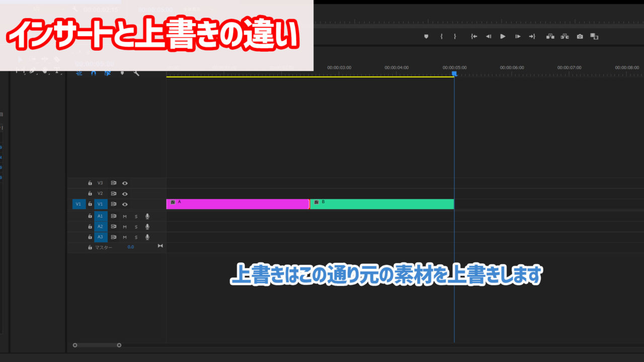The image size is (644, 362).
Task: Mute the A1 audio track
Action: [x=125, y=216]
